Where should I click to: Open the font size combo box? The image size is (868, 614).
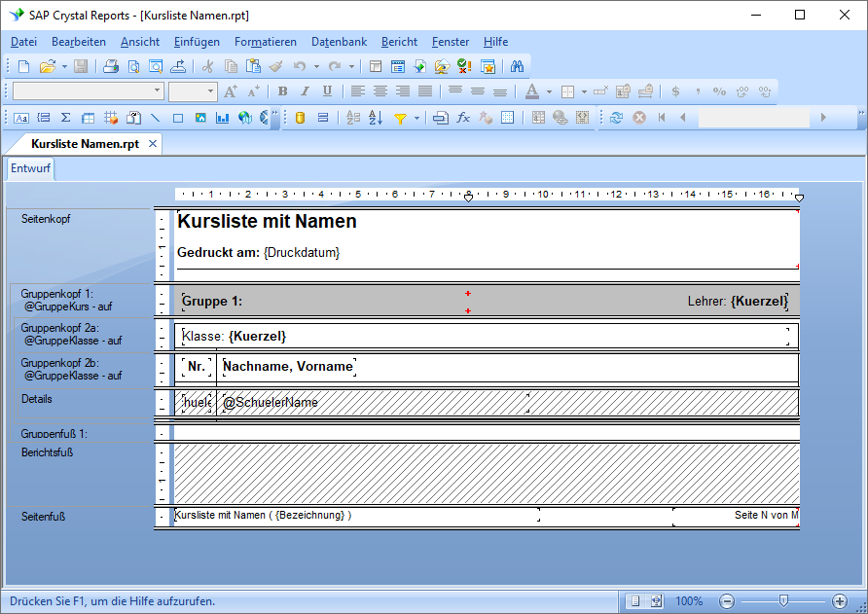point(193,90)
